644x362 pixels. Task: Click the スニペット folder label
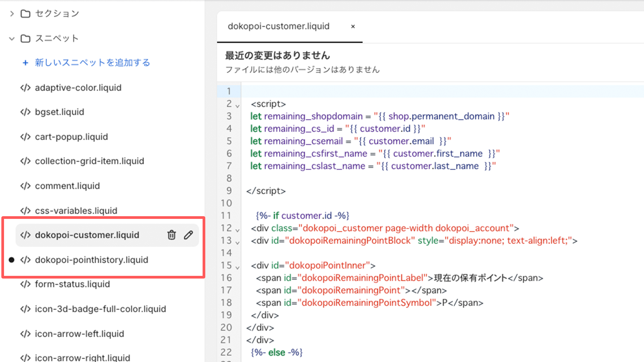pos(57,39)
